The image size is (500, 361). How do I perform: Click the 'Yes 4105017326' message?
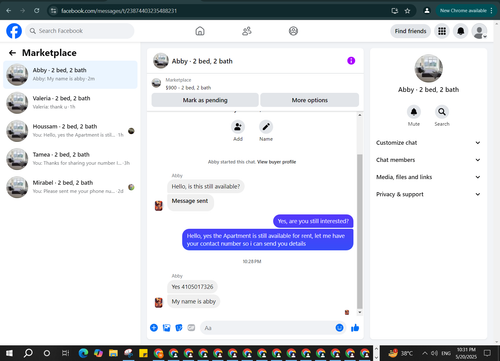[192, 287]
